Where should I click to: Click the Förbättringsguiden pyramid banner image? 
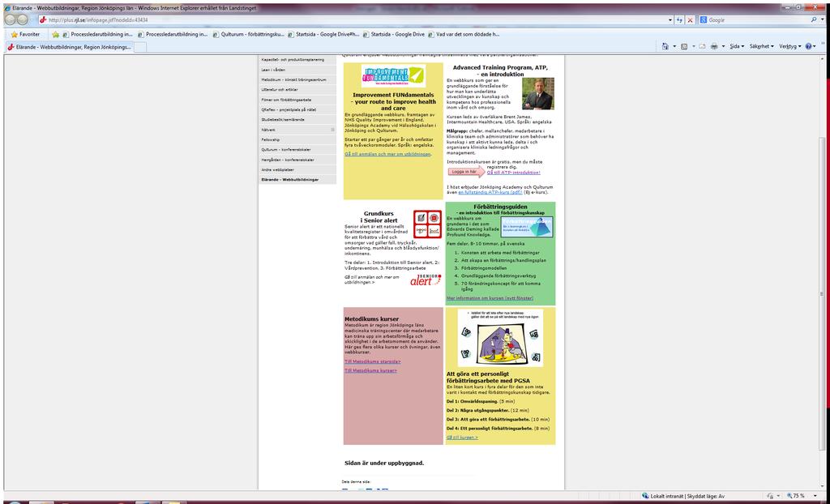527,227
